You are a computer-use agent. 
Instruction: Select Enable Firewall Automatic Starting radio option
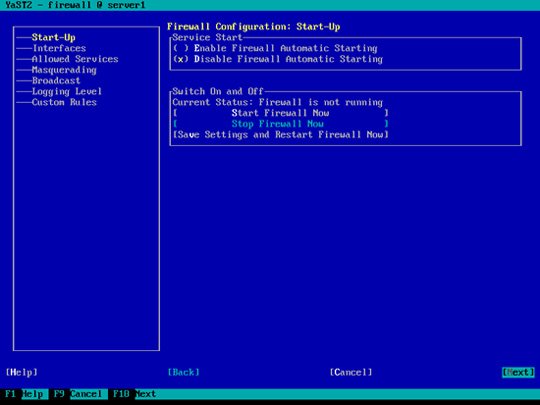275,48
